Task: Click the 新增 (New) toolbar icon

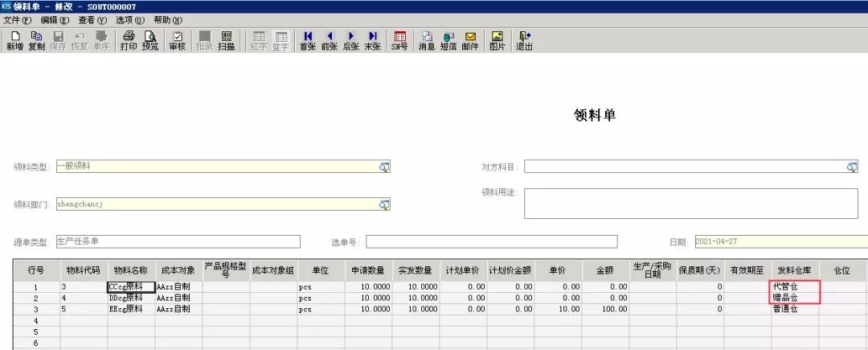Action: (14, 40)
